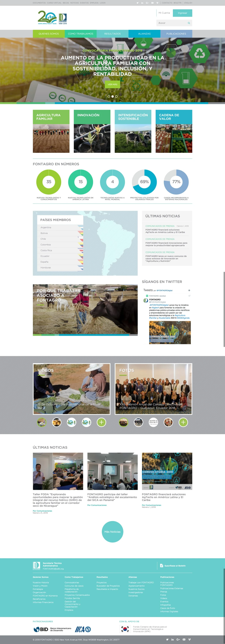
Task: Select Argentina in the Países Miembros list
Action: (x=60, y=228)
